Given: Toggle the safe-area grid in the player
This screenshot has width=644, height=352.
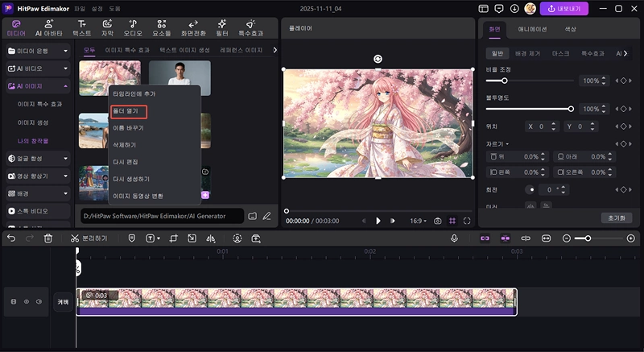Looking at the screenshot, I should click(452, 221).
